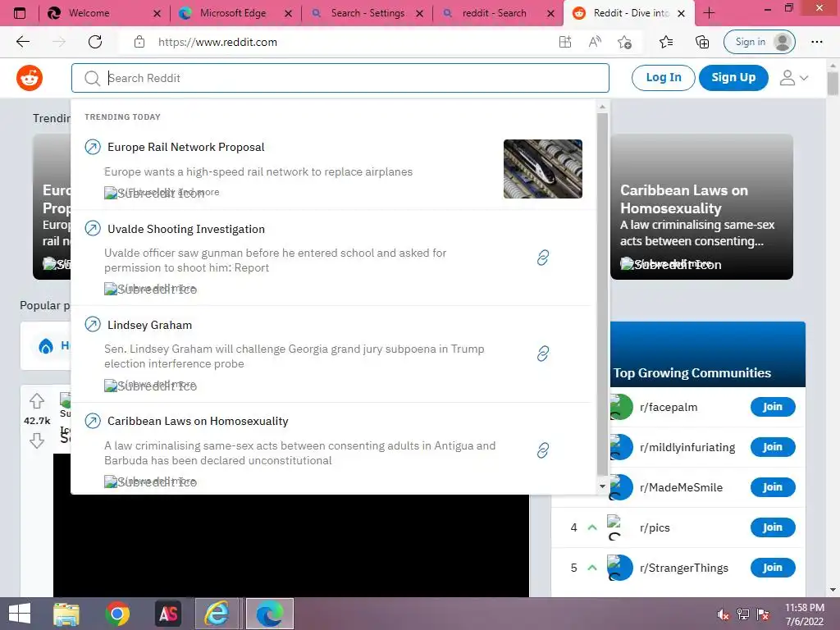This screenshot has width=840, height=630.
Task: Open Caribbean Laws on Homosexuality trending title
Action: click(198, 421)
